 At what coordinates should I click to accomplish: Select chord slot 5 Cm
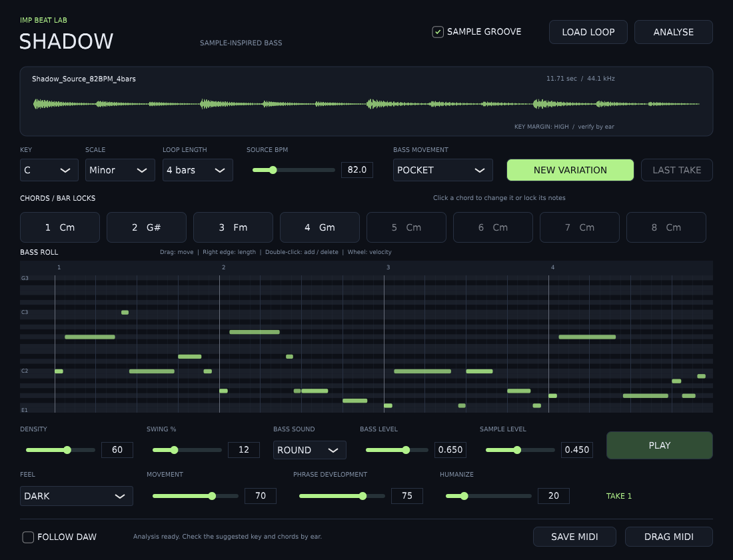tap(406, 227)
